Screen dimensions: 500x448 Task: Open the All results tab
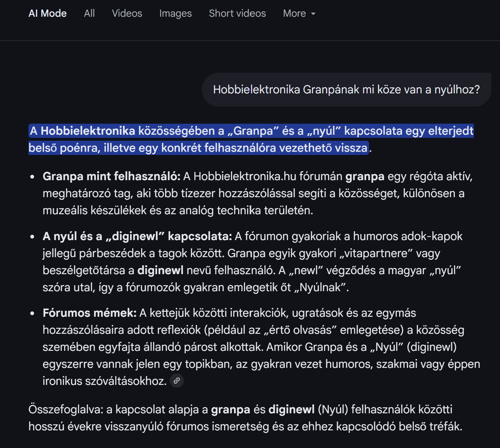(89, 13)
